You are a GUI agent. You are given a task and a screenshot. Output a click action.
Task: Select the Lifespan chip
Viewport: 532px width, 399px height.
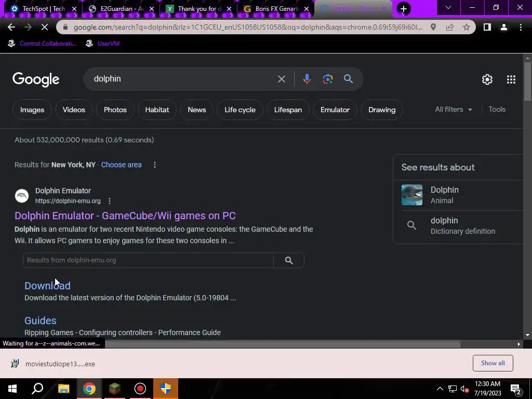click(288, 110)
